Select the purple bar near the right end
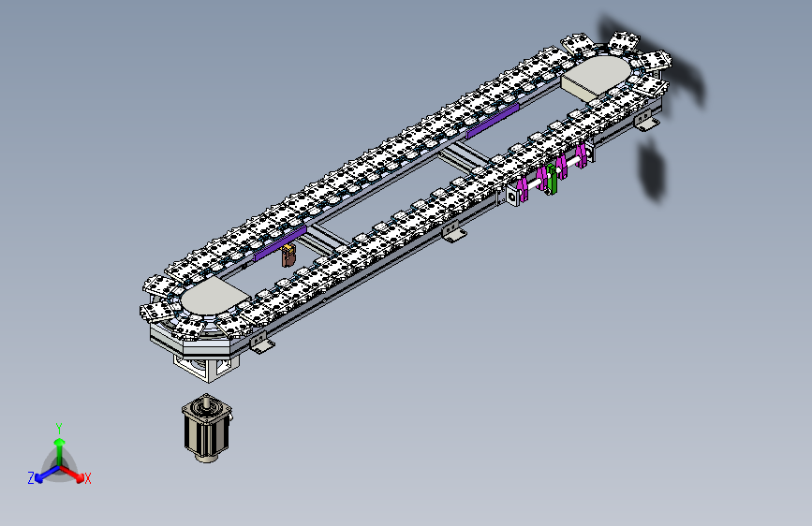This screenshot has height=526, width=812. (x=493, y=122)
